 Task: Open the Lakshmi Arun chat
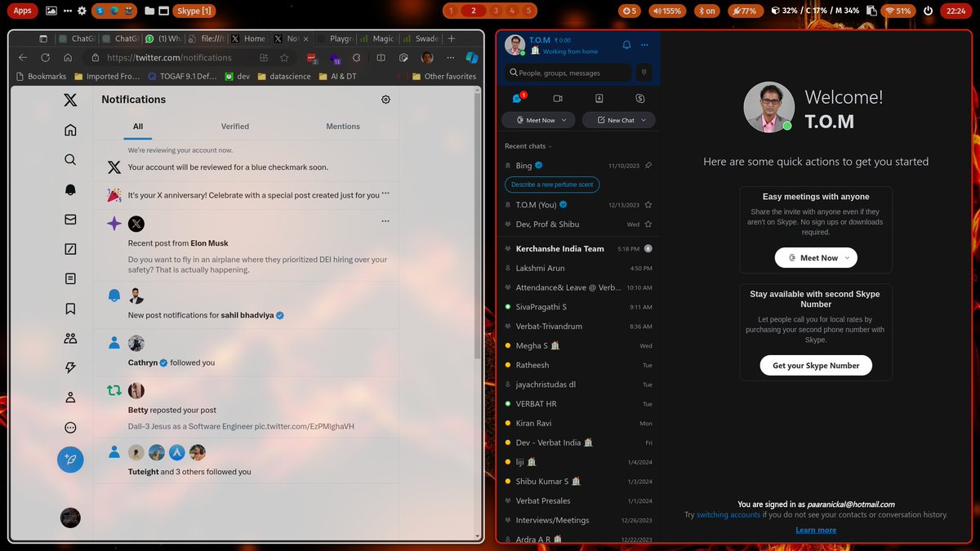coord(577,268)
